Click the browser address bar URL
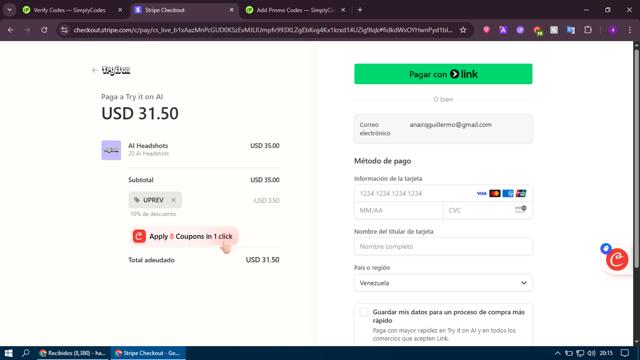640x360 pixels. pos(263,30)
